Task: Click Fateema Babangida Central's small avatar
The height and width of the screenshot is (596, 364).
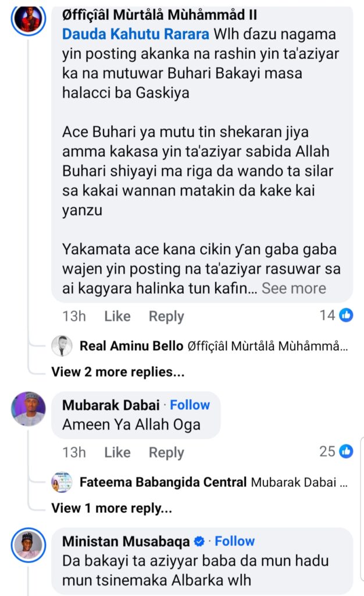Action: (62, 482)
